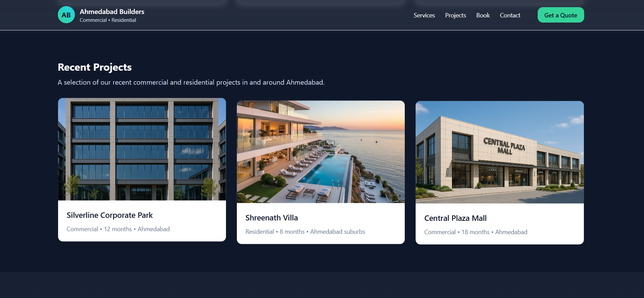Image resolution: width=644 pixels, height=298 pixels.
Task: Go to the Projects nav item
Action: coord(455,15)
